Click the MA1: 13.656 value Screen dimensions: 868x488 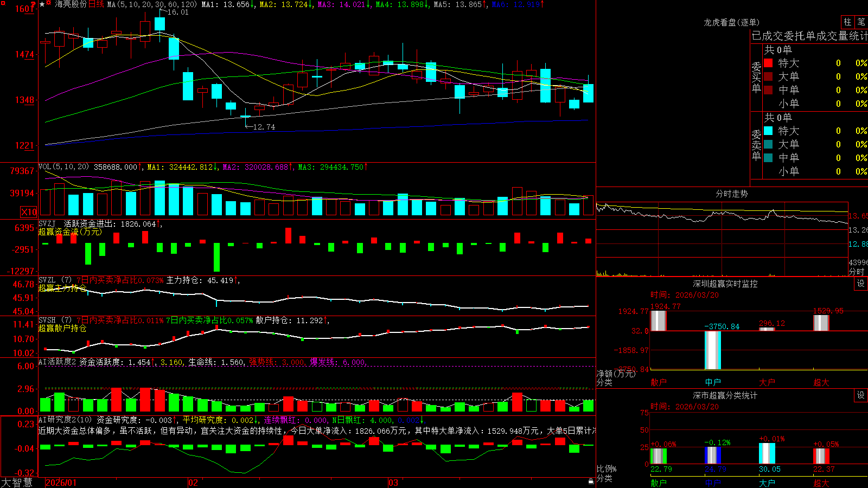point(225,4)
